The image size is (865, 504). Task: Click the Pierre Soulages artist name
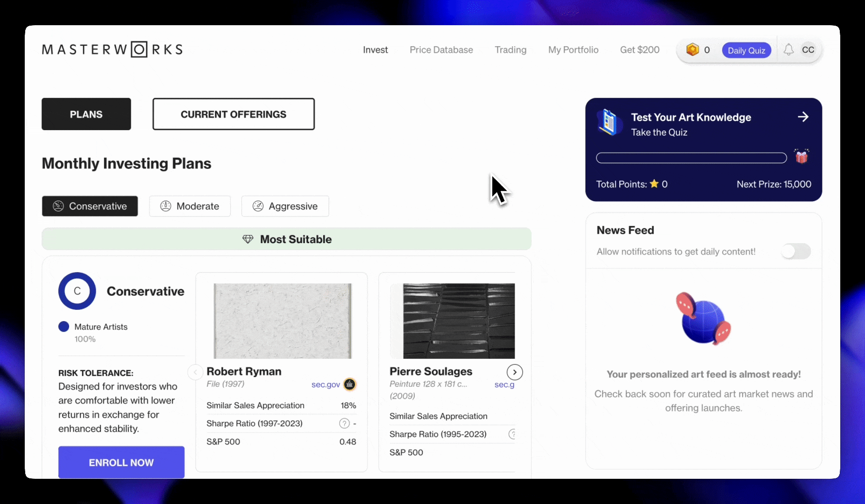[431, 371]
